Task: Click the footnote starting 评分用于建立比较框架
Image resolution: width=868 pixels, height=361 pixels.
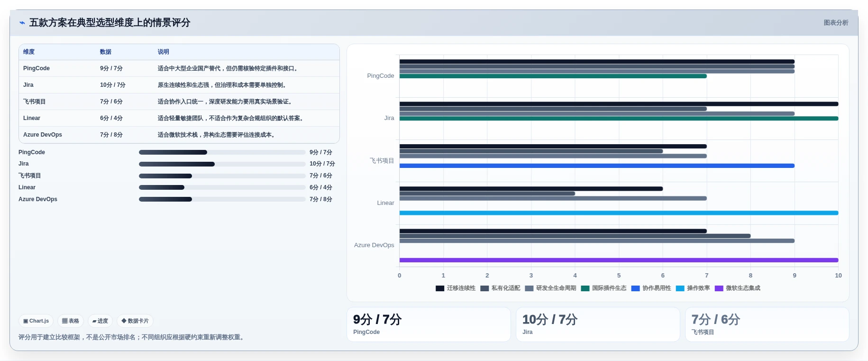Action: pyautogui.click(x=132, y=337)
